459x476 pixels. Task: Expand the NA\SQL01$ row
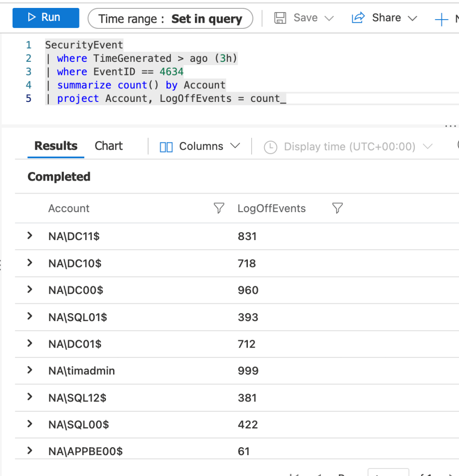click(30, 316)
